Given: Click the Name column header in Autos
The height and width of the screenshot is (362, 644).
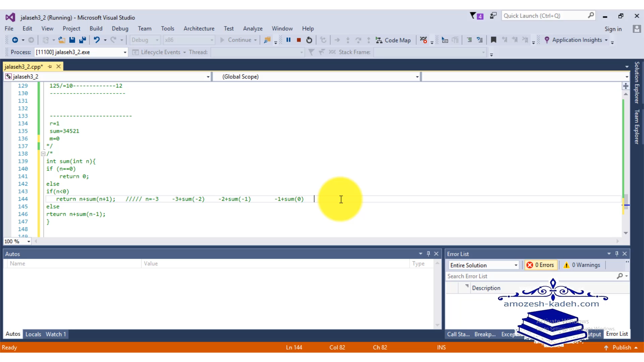Looking at the screenshot, I should [x=74, y=263].
